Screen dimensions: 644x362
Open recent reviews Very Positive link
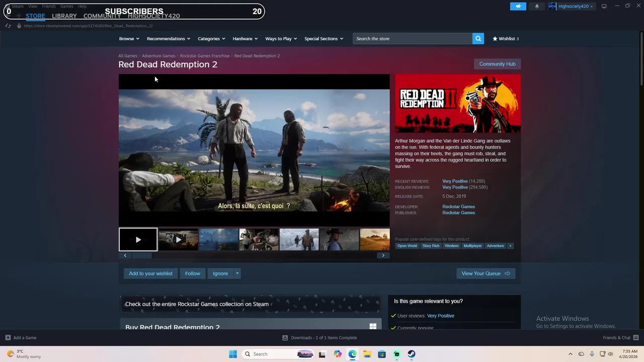(455, 181)
